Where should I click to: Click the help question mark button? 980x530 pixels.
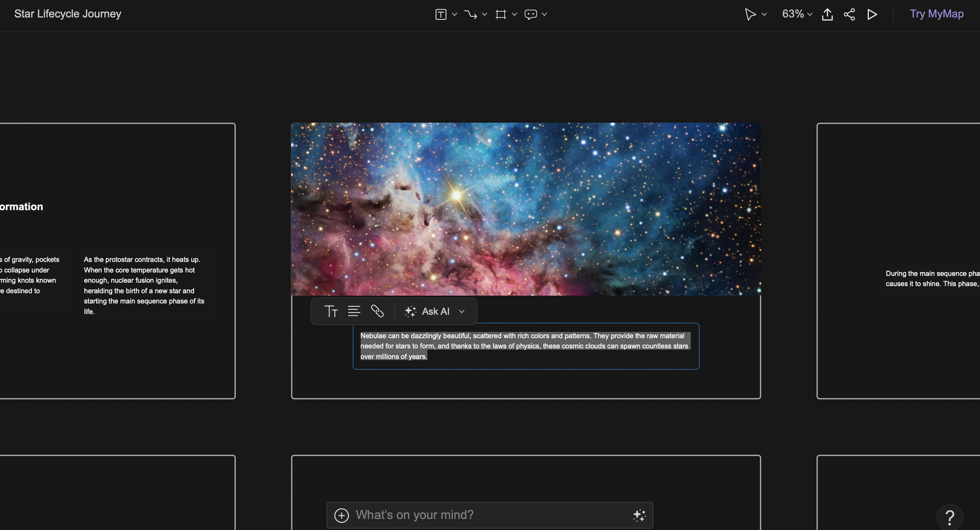[949, 517]
